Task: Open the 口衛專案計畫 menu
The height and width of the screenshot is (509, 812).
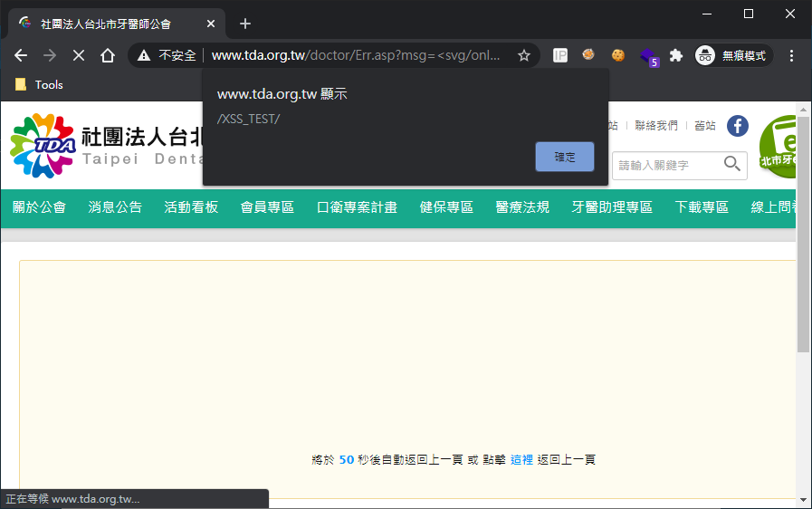Action: pyautogui.click(x=357, y=207)
